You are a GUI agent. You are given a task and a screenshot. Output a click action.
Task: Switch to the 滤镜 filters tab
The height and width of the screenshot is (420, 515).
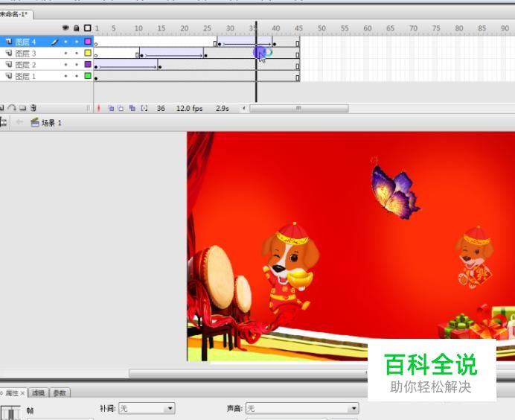pyautogui.click(x=39, y=392)
